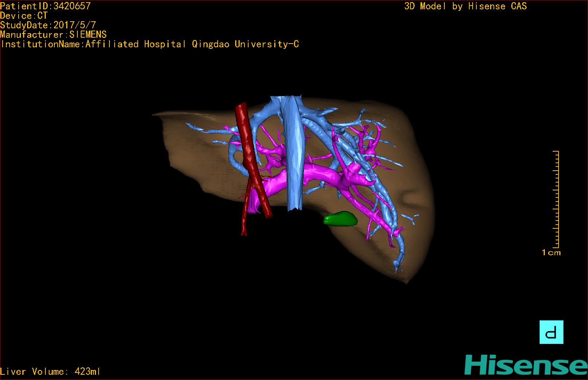588x380 pixels.
Task: Select the central blue vena cava tube
Action: tap(293, 156)
